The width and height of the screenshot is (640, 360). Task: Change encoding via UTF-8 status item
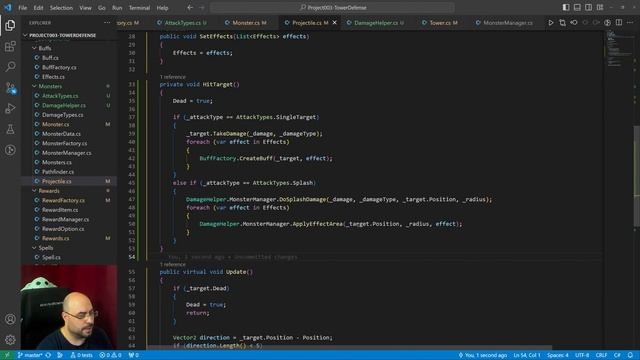[x=582, y=355]
